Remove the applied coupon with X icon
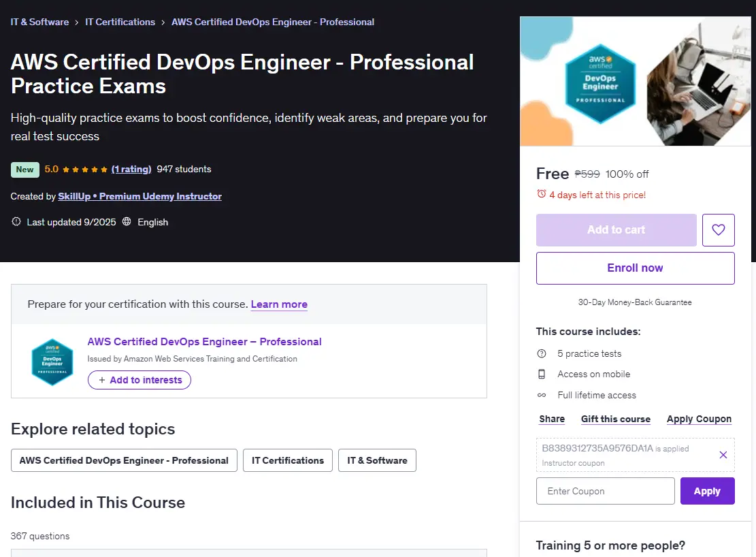Screen dimensions: 756x557 (x=723, y=455)
